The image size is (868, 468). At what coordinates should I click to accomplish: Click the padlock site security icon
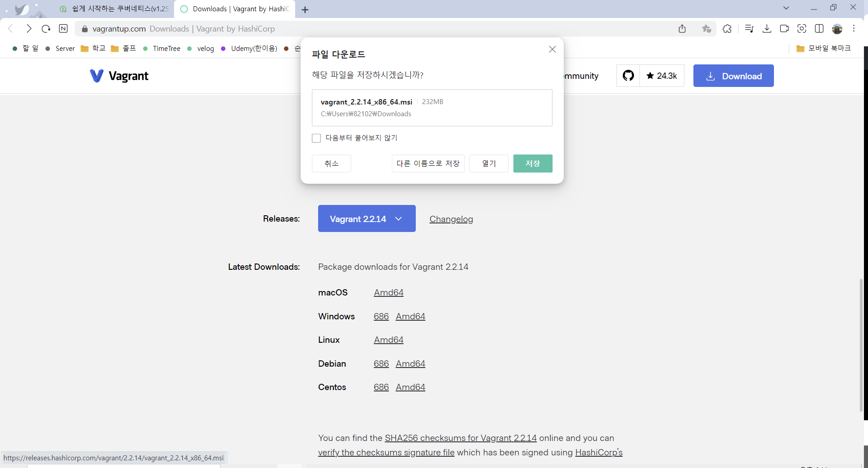(x=85, y=29)
